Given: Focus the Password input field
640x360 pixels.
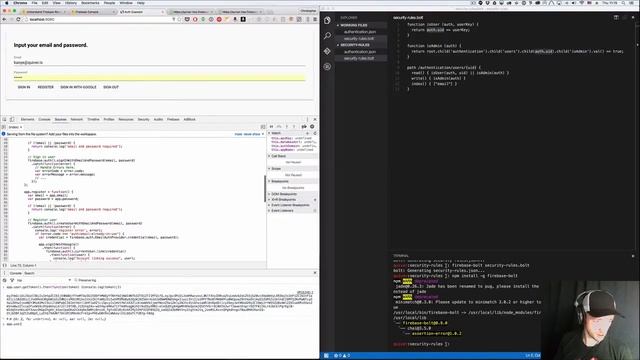Looking at the screenshot, I should coord(159,77).
